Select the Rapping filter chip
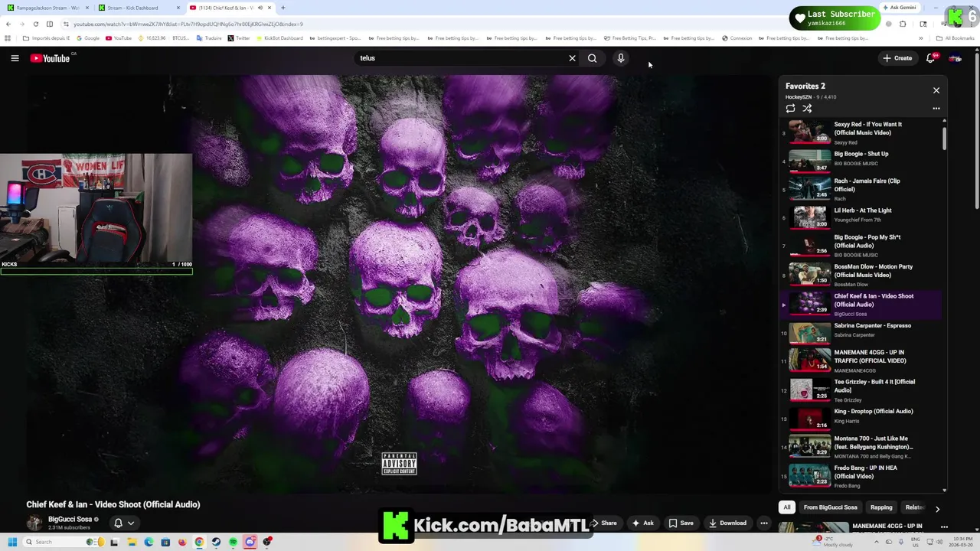Screen dimensions: 980x551 [881, 507]
